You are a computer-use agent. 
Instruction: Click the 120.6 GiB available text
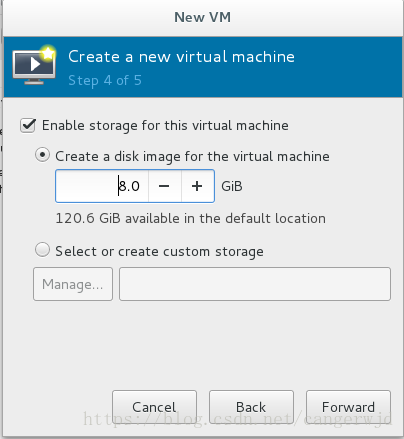[x=190, y=218]
